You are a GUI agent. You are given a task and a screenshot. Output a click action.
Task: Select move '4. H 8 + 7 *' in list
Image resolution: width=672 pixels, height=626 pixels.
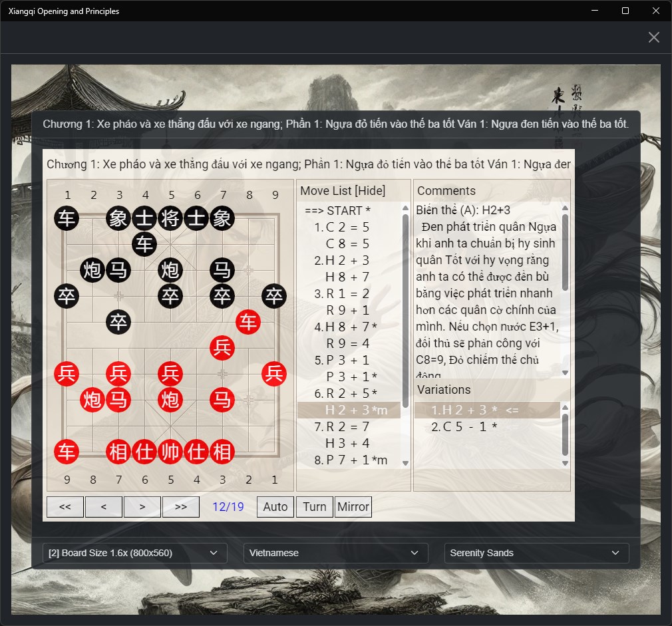349,327
